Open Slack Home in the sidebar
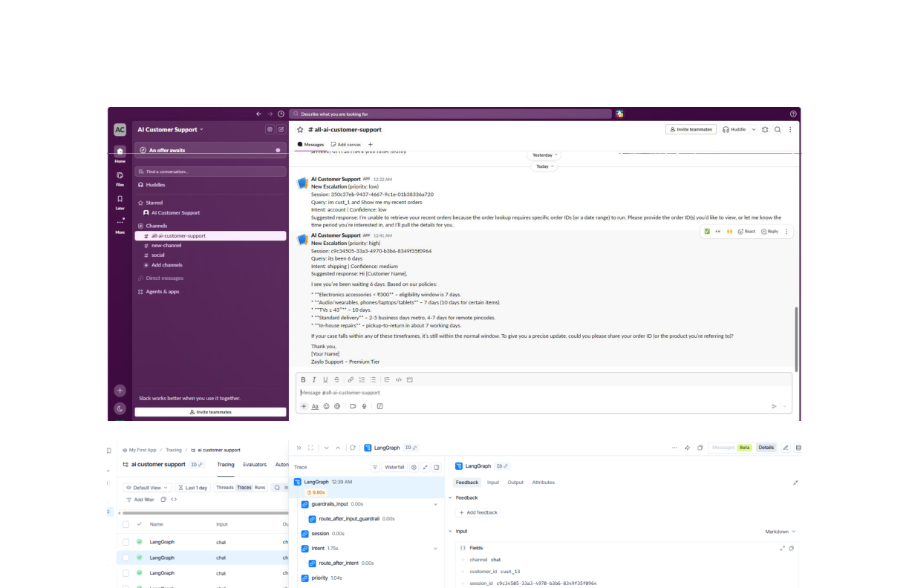Screen dimensions: 909x588 120,154
